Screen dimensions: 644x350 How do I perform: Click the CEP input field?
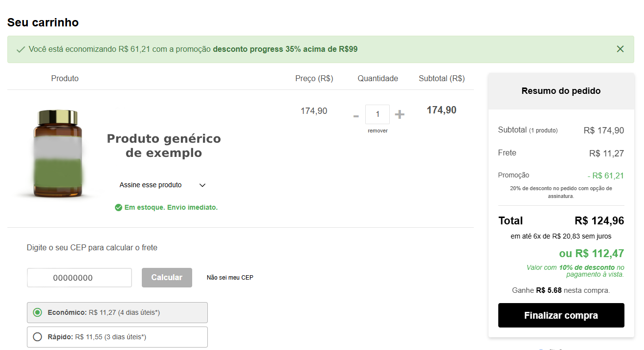point(79,277)
